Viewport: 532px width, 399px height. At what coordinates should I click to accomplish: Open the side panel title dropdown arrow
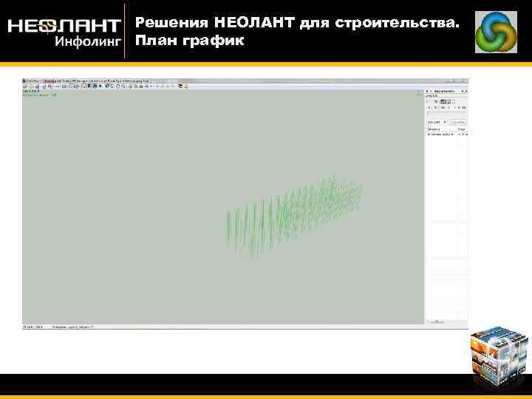click(463, 92)
